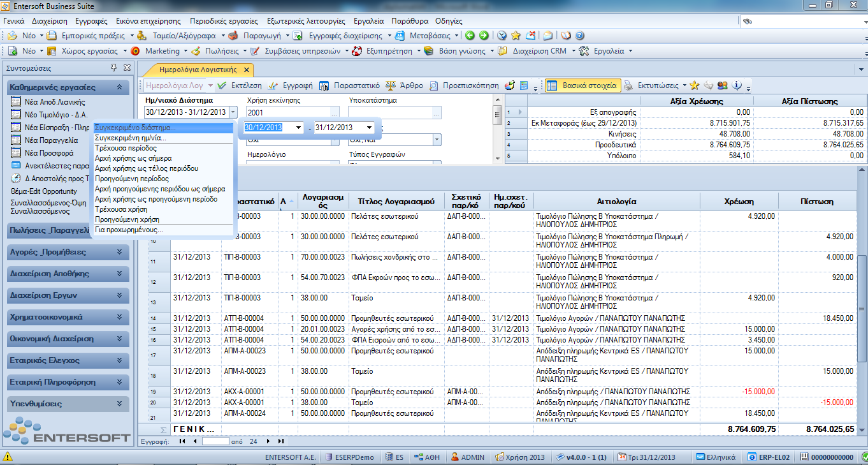Expand the Χρηματοοικονομικά section

119,317
